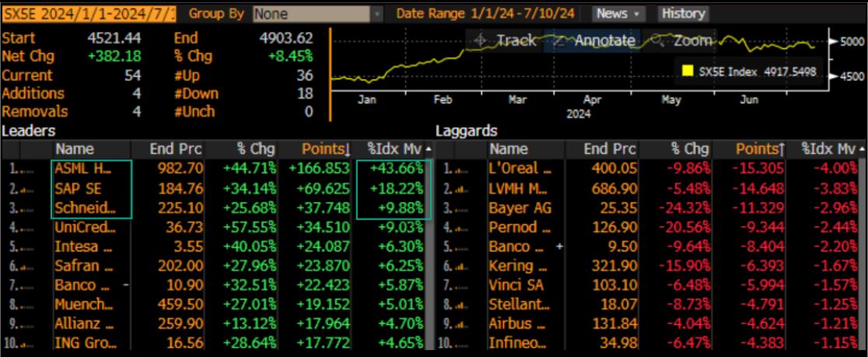Click the Track crosshair icon

481,40
